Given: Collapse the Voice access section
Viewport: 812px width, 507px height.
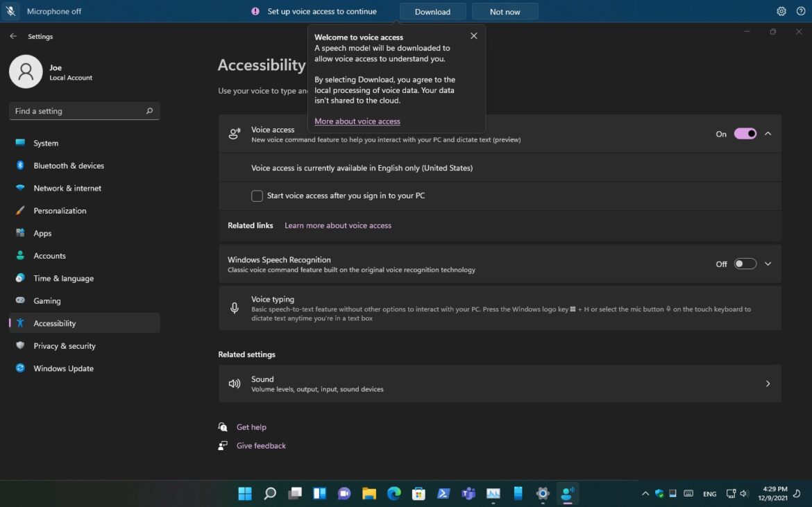Looking at the screenshot, I should coord(768,133).
